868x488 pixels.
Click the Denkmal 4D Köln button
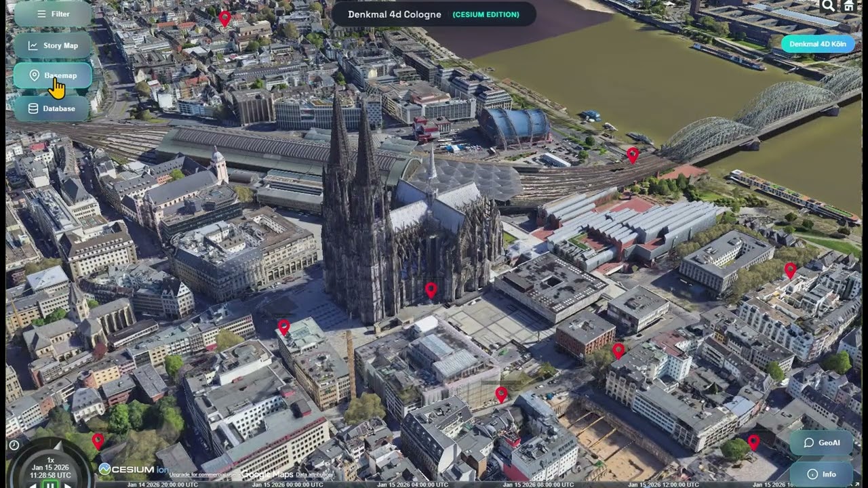point(818,44)
